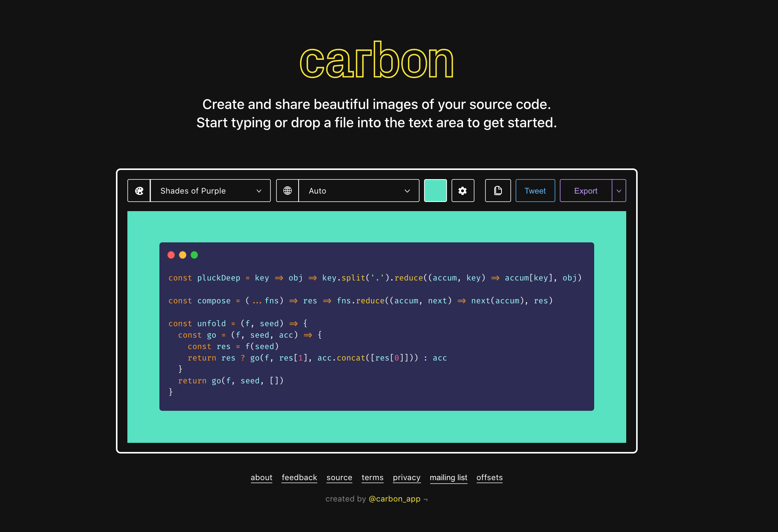The image size is (778, 532).
Task: Open the teal background color picker
Action: pyautogui.click(x=436, y=191)
